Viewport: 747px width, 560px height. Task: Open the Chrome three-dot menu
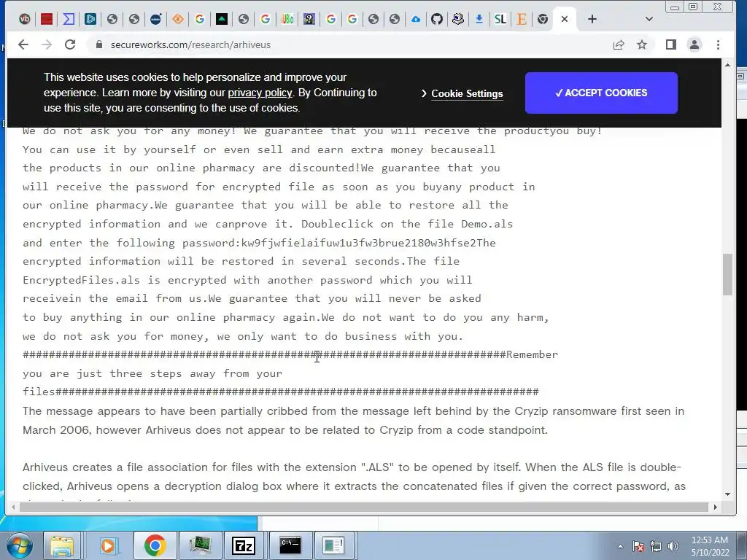point(718,44)
